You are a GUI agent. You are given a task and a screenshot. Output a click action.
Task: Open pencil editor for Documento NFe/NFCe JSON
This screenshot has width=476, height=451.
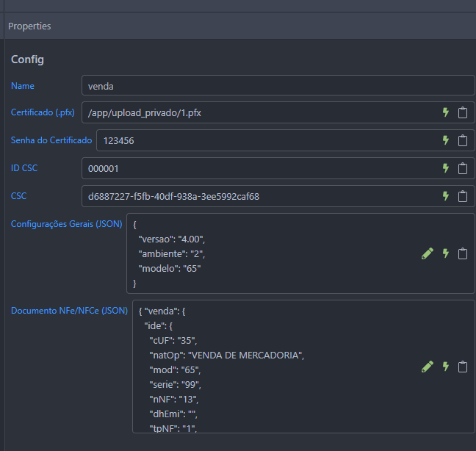click(x=428, y=367)
